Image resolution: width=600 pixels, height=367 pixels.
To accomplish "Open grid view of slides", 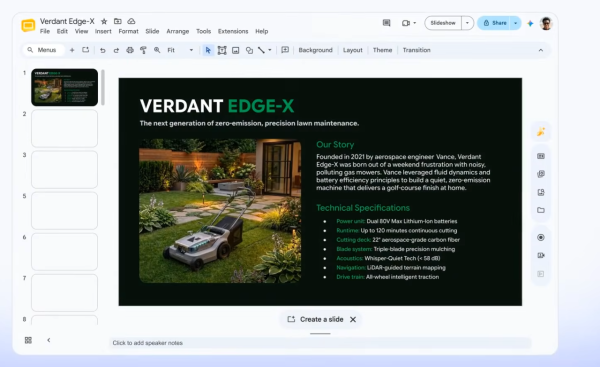I will click(x=28, y=340).
